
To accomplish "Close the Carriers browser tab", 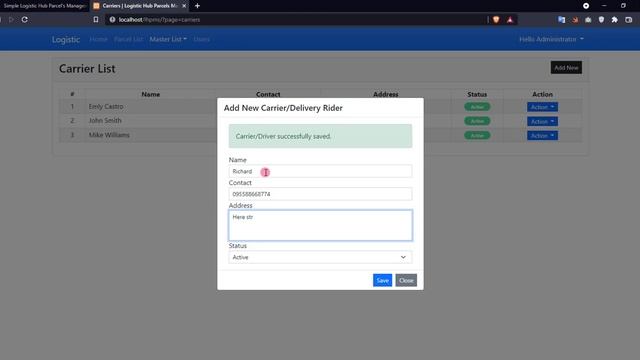I will click(184, 6).
